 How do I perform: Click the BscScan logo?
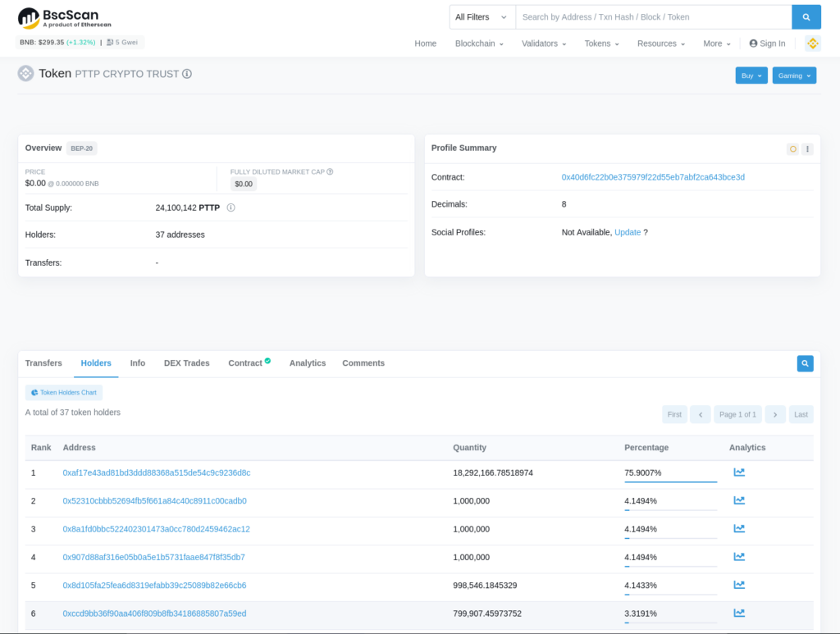(x=64, y=18)
